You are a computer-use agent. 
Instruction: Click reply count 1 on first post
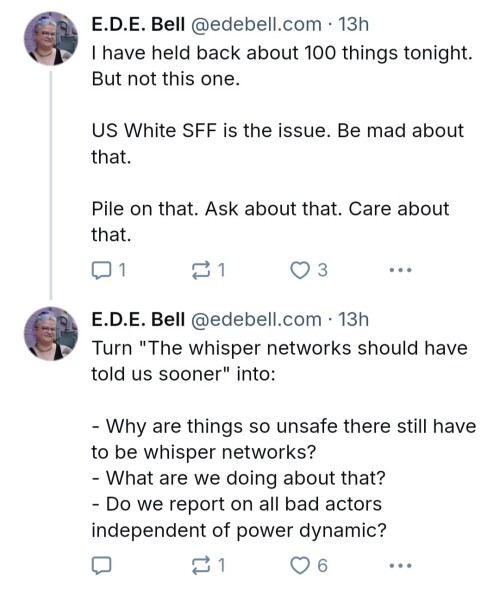point(122,270)
